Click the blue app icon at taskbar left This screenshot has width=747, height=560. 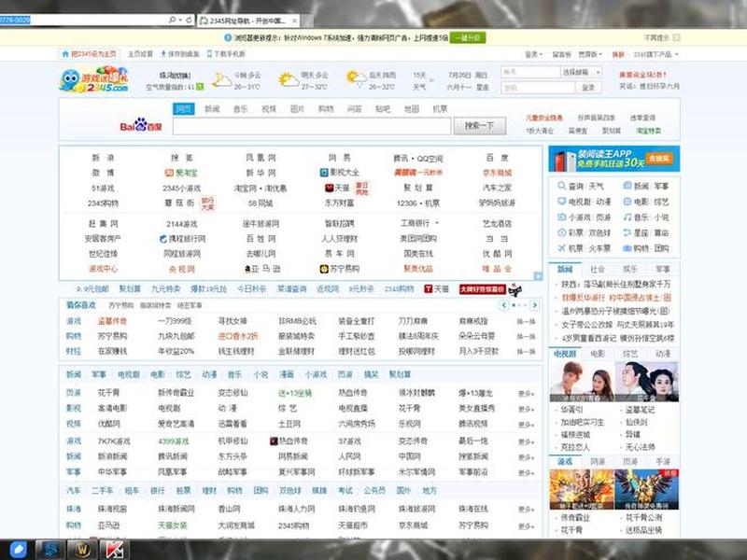click(18, 550)
